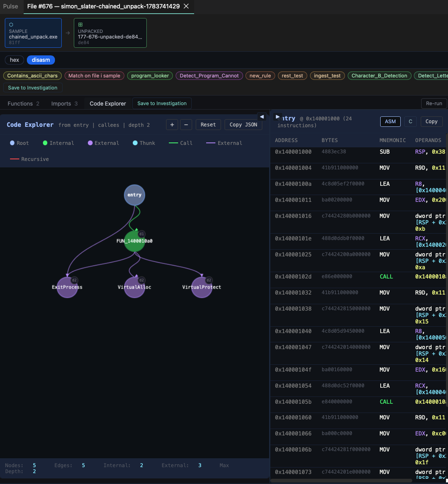Sort by the ADDRESS column header

286,140
